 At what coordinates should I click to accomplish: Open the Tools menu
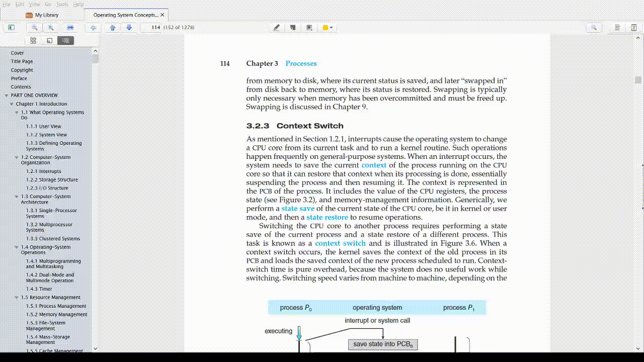pyautogui.click(x=62, y=4)
